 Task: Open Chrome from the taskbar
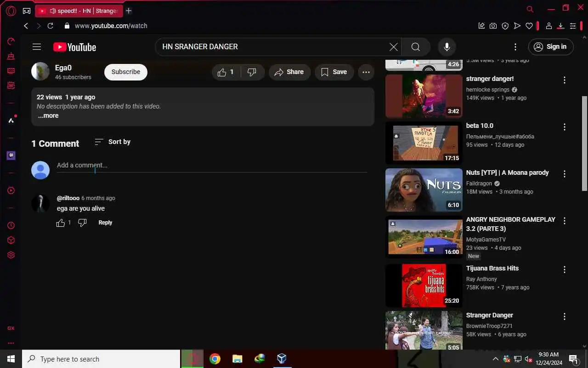pos(215,359)
